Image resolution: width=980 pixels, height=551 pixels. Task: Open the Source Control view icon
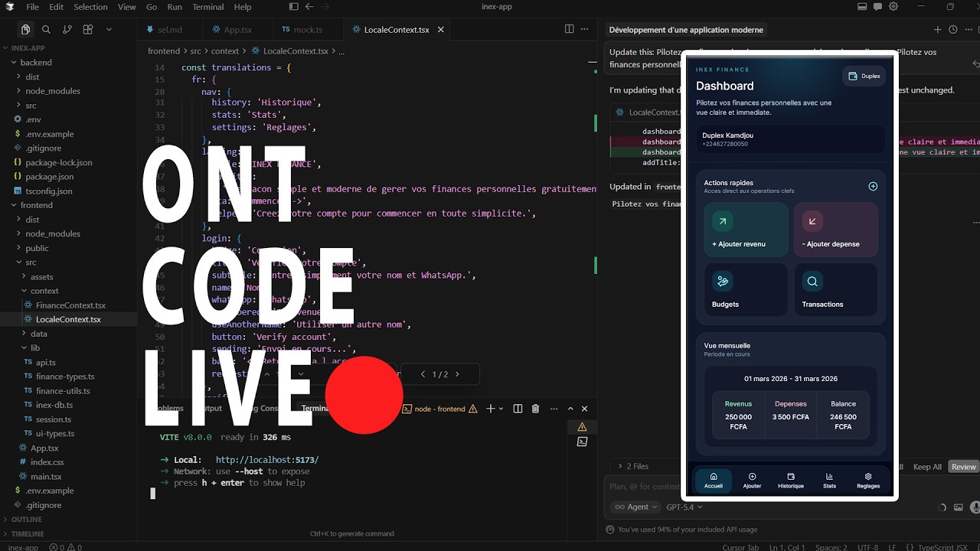67,29
